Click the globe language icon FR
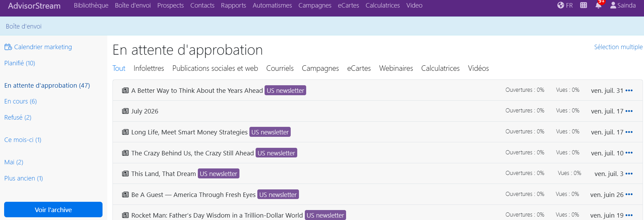 (561, 5)
